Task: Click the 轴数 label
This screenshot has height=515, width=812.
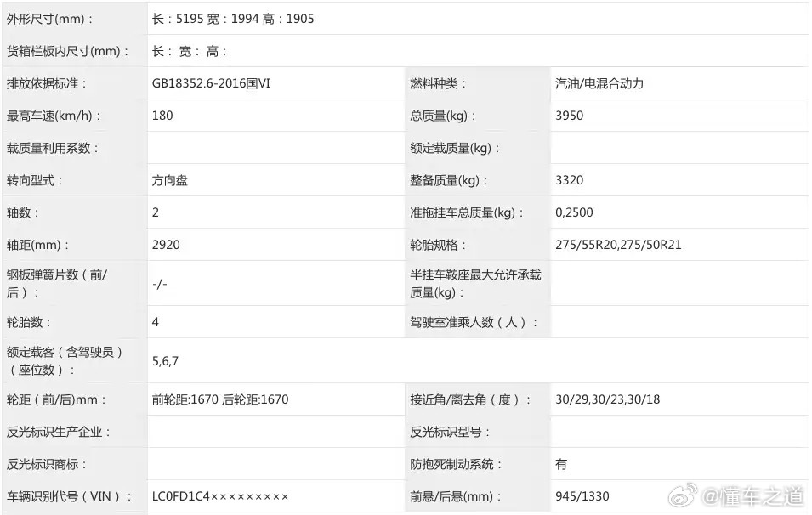Action: (x=23, y=212)
